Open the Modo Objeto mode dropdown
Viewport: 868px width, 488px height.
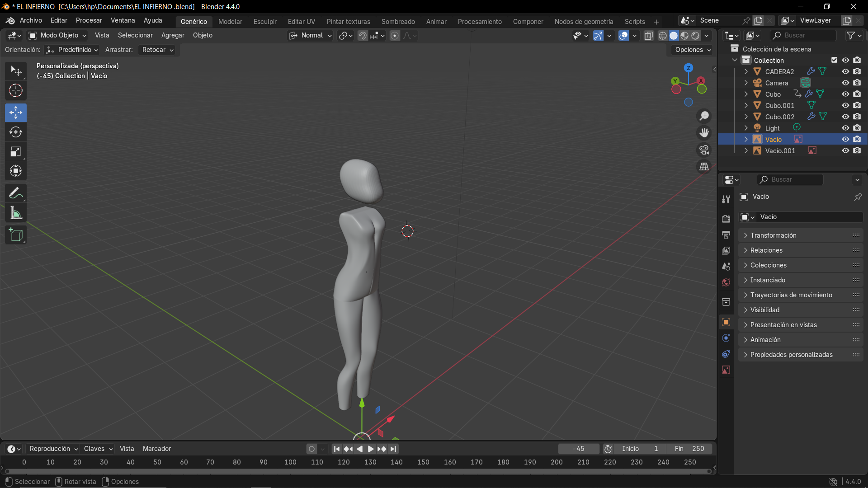pos(57,35)
